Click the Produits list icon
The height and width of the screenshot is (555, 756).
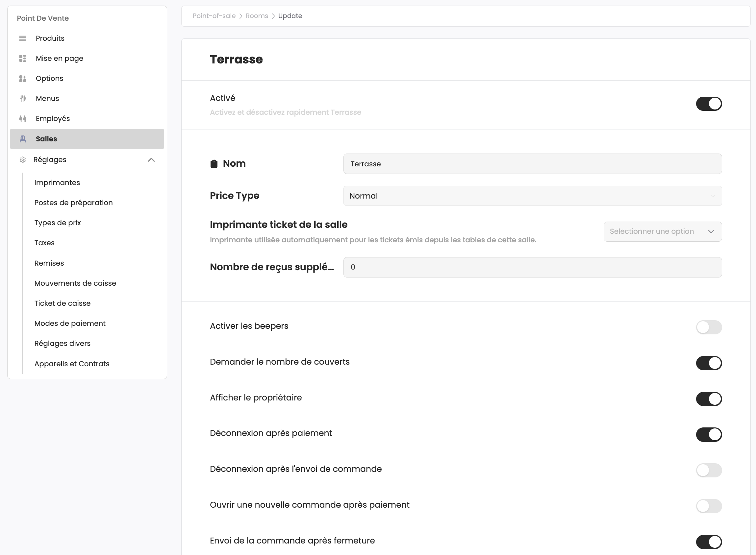coord(22,38)
